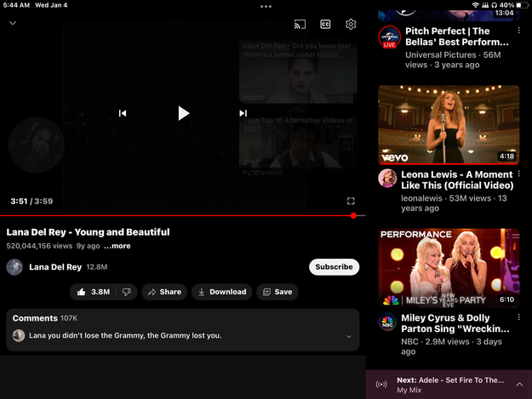The width and height of the screenshot is (532, 399).
Task: Tap the commenter's avatar
Action: [19, 335]
